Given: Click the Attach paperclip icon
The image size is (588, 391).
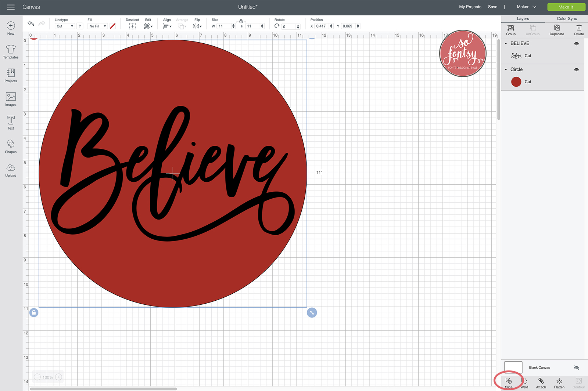Looking at the screenshot, I should [541, 381].
